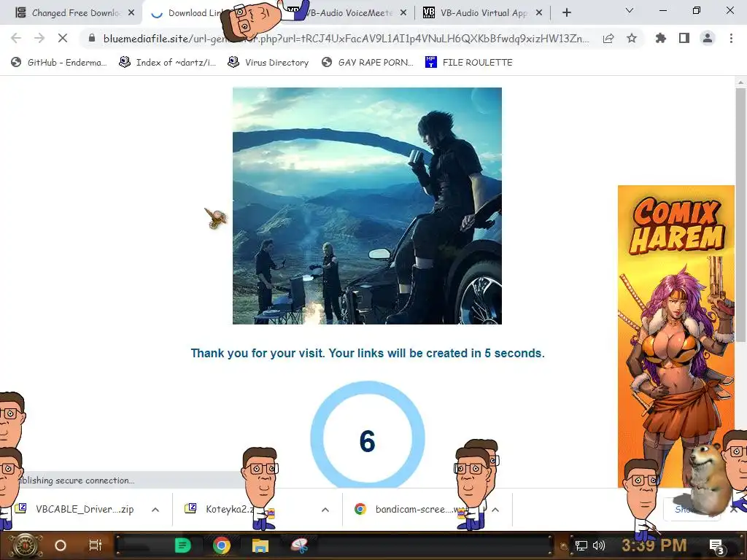The height and width of the screenshot is (560, 747).
Task: Open the Virus Directory bookmark
Action: coord(268,63)
